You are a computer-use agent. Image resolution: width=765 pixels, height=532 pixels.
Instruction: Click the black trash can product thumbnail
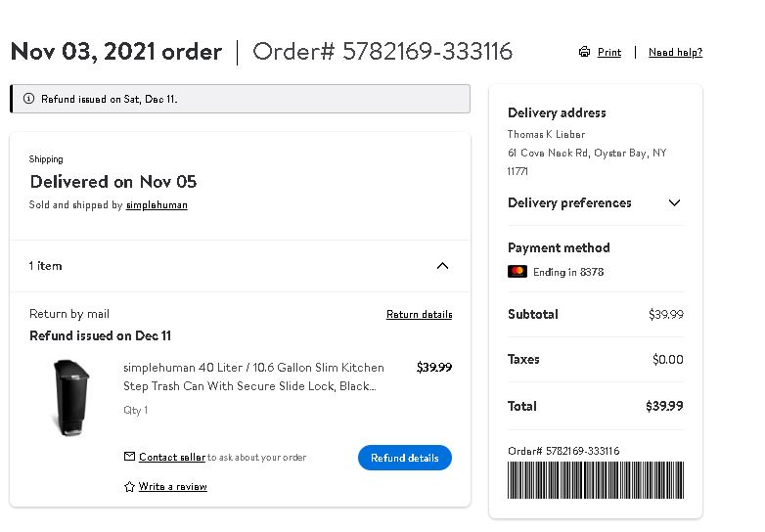click(71, 397)
